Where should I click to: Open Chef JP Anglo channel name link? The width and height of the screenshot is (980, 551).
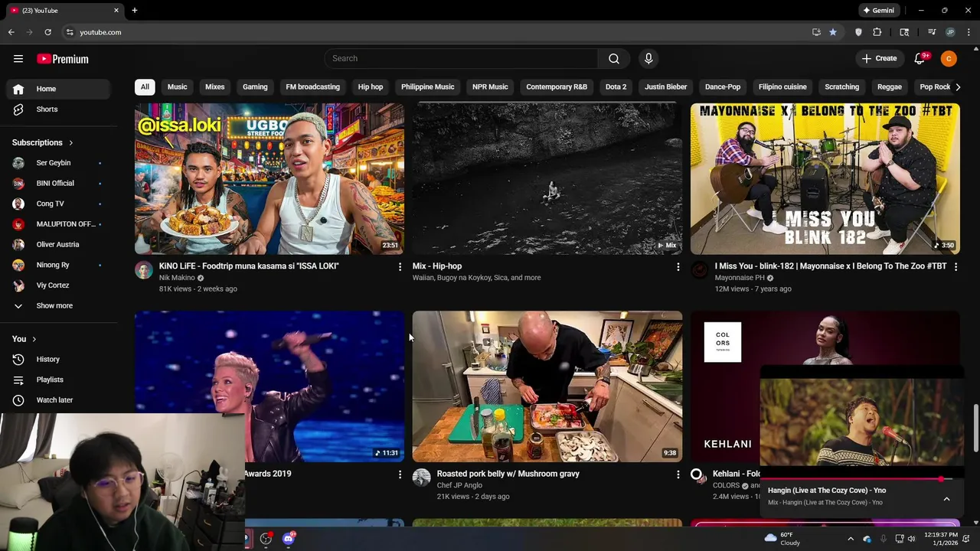click(459, 485)
